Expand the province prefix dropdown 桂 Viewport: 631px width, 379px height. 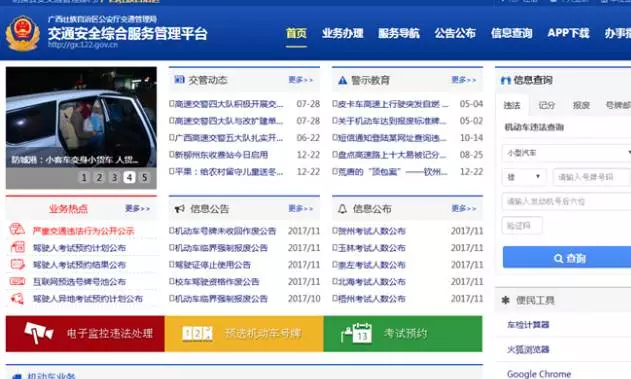point(524,177)
